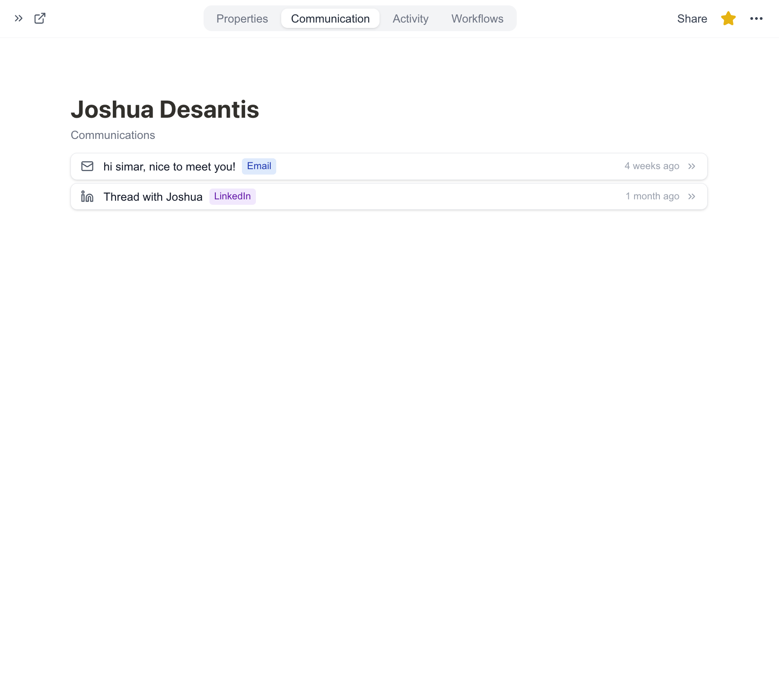779x700 pixels.
Task: Expand the LinkedIn thread row chevron
Action: click(x=691, y=197)
